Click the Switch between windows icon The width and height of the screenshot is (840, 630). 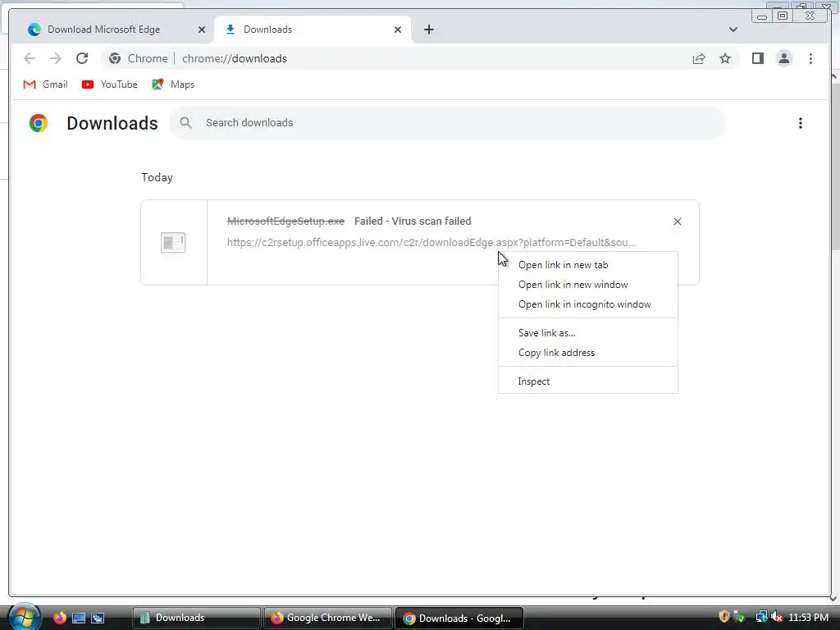(98, 618)
